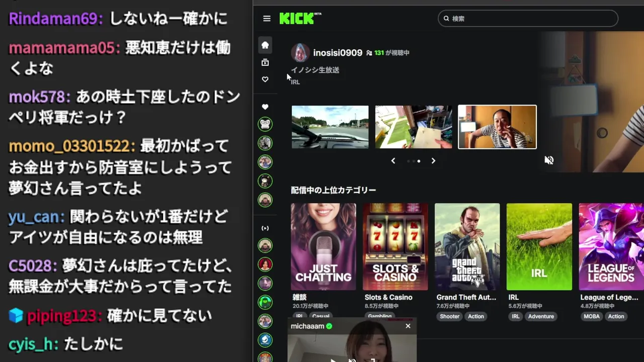This screenshot has width=644, height=362.
Task: Click the blue cube badge beside piping123
Action: [x=16, y=315]
